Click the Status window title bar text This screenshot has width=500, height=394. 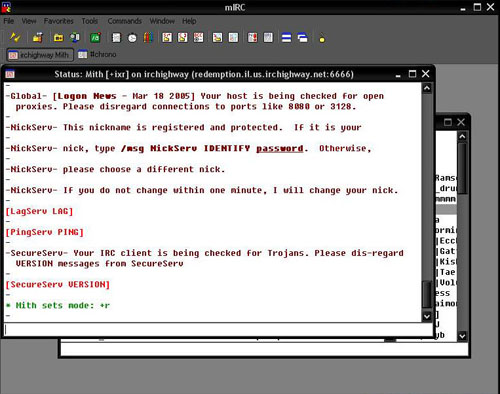point(204,74)
